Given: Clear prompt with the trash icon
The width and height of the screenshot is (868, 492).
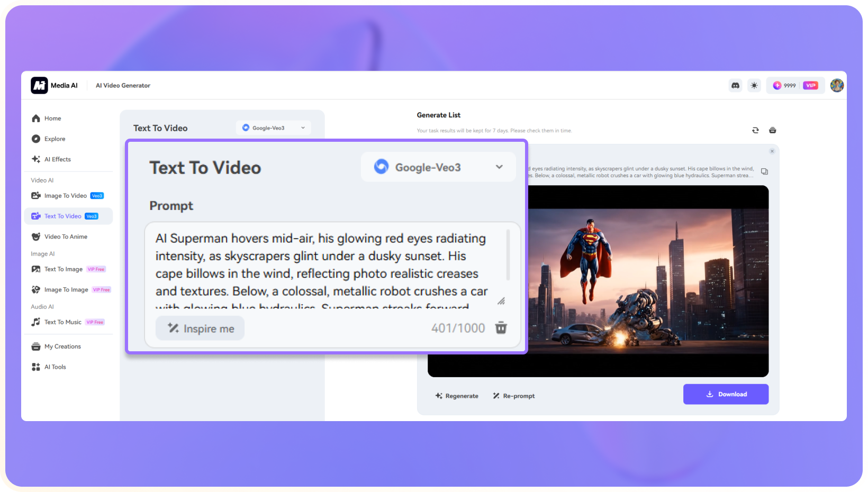Looking at the screenshot, I should (x=501, y=328).
